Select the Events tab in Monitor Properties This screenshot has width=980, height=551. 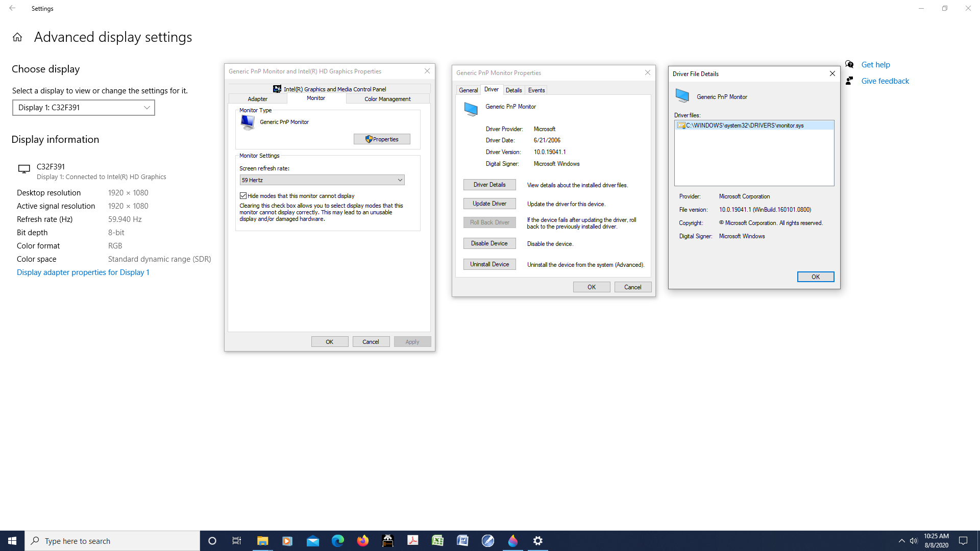pos(536,90)
